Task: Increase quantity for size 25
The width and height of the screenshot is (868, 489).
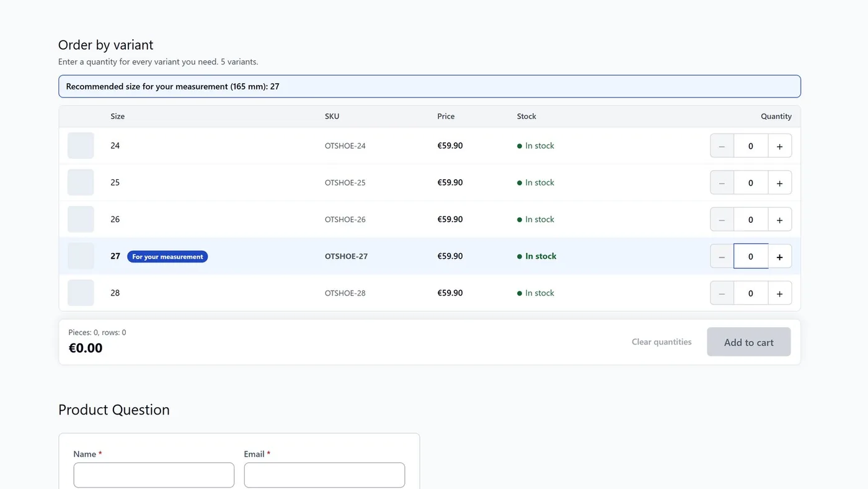Action: pos(779,182)
